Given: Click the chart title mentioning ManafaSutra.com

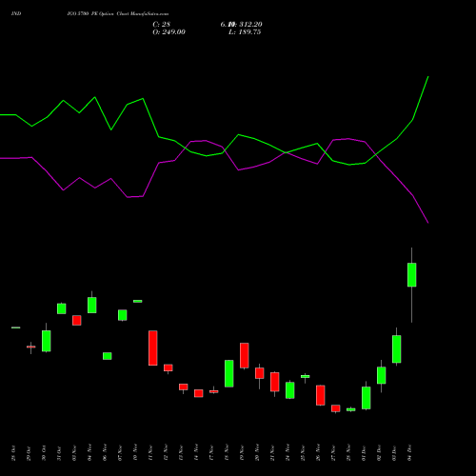Looking at the screenshot, I should tap(118, 14).
